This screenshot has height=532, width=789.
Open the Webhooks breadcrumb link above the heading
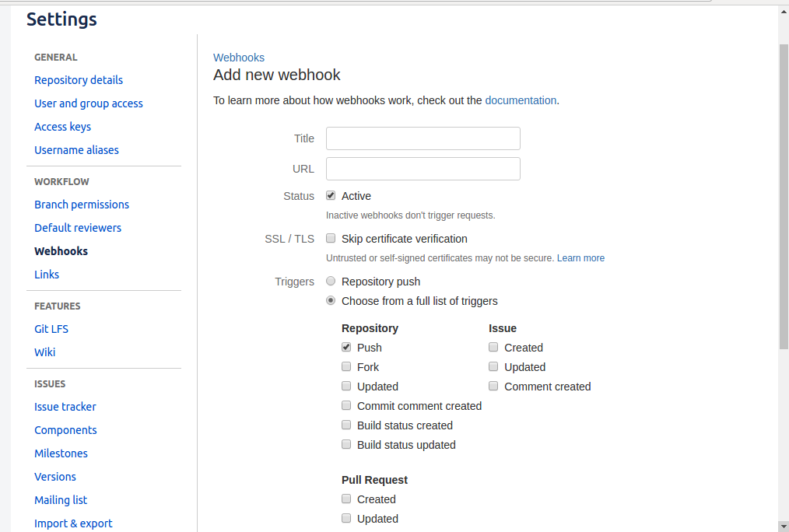(x=239, y=58)
